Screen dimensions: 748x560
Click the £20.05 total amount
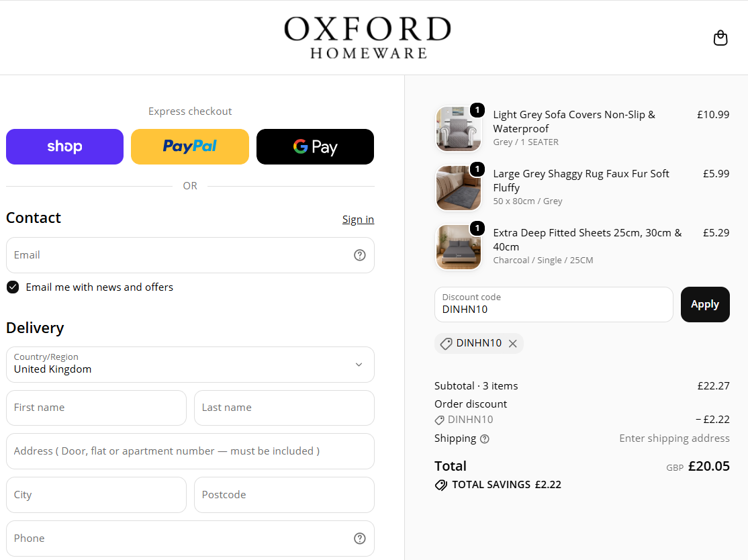709,466
